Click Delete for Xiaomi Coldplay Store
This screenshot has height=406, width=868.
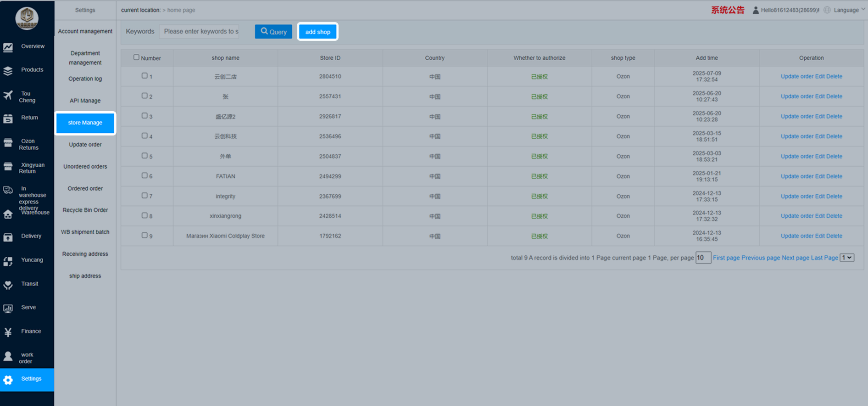click(x=834, y=236)
